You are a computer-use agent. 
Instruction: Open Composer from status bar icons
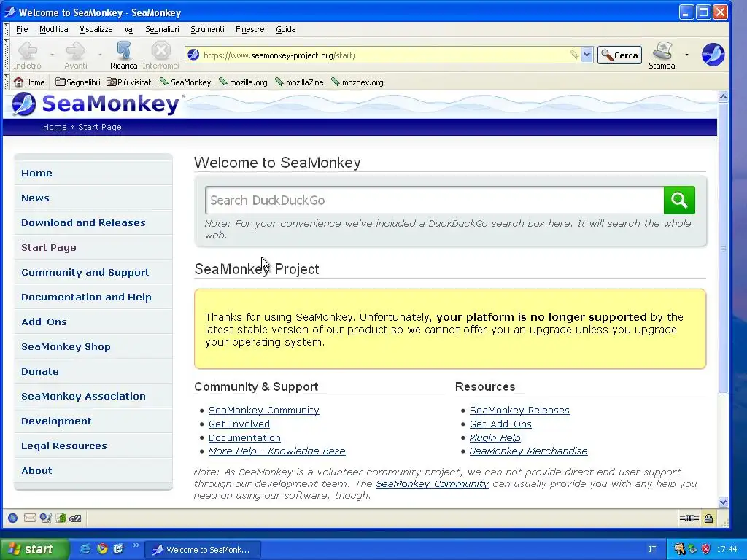coord(45,518)
